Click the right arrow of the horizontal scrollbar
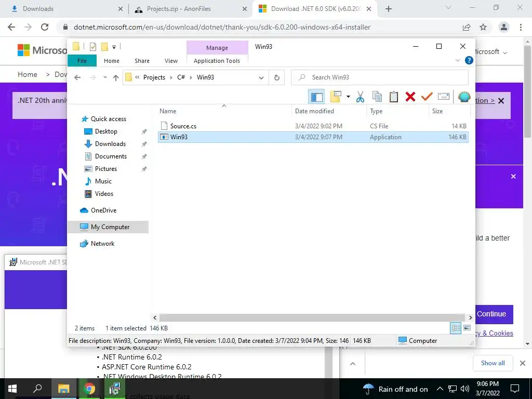 click(x=470, y=317)
